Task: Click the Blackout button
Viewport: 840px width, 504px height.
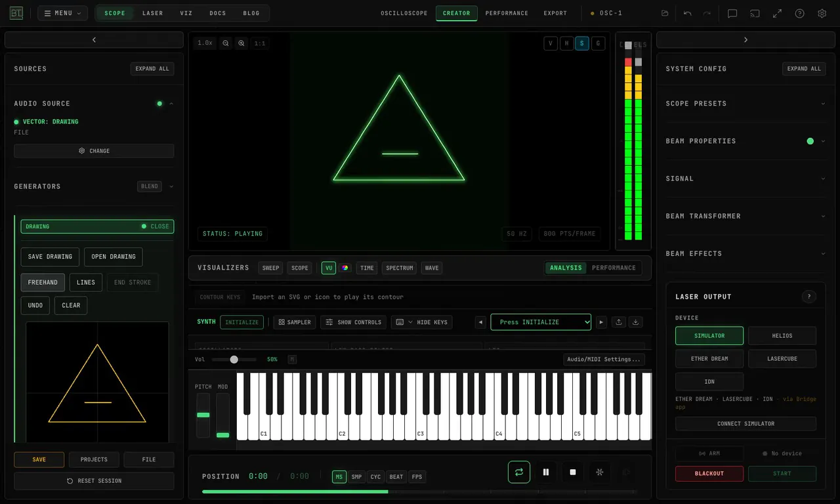Action: 709,474
